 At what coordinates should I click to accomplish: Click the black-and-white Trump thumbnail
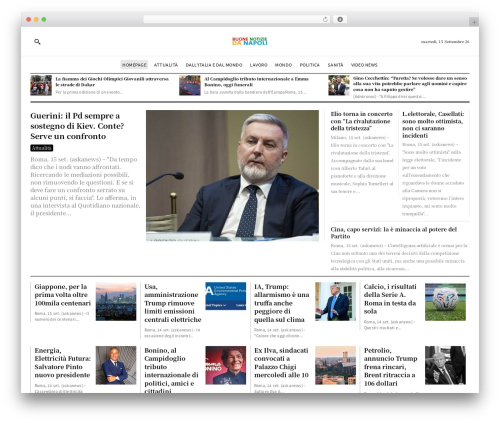(x=445, y=365)
